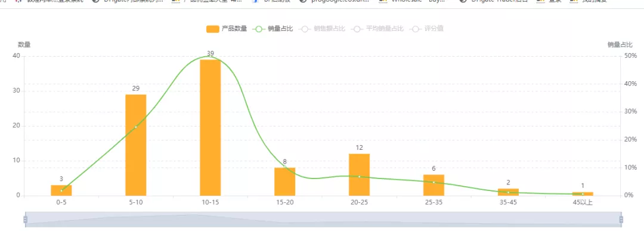Click the orange bar for 0-5
This screenshot has height=231, width=644.
coord(61,190)
